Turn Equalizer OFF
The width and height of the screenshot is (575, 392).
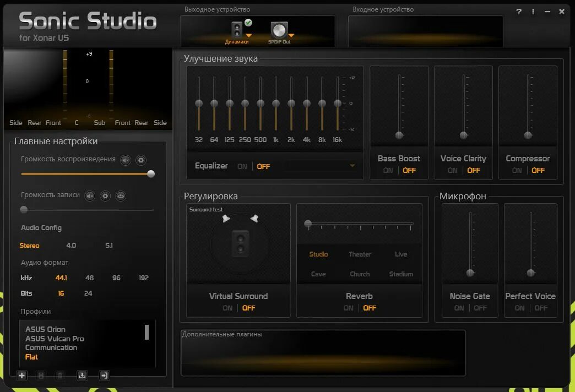(x=263, y=166)
